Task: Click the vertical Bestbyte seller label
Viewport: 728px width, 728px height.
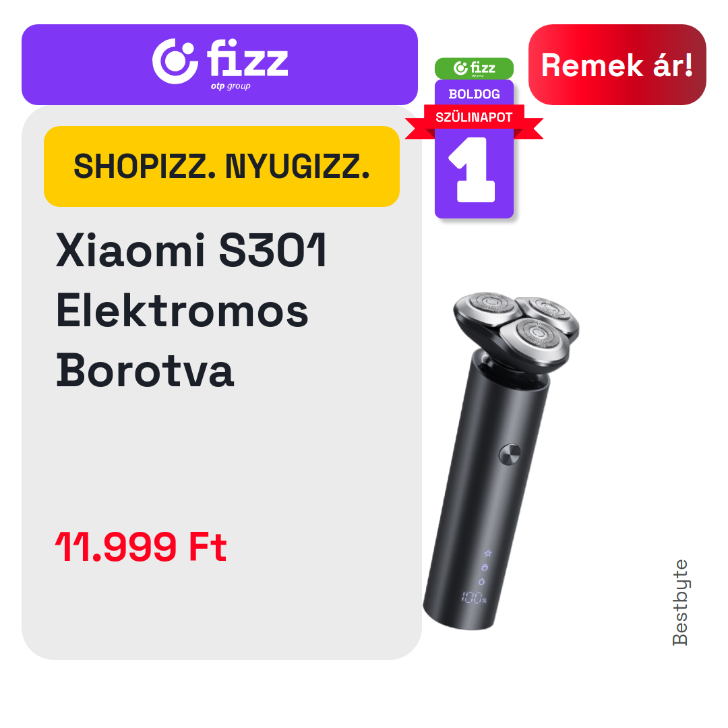Action: click(680, 602)
